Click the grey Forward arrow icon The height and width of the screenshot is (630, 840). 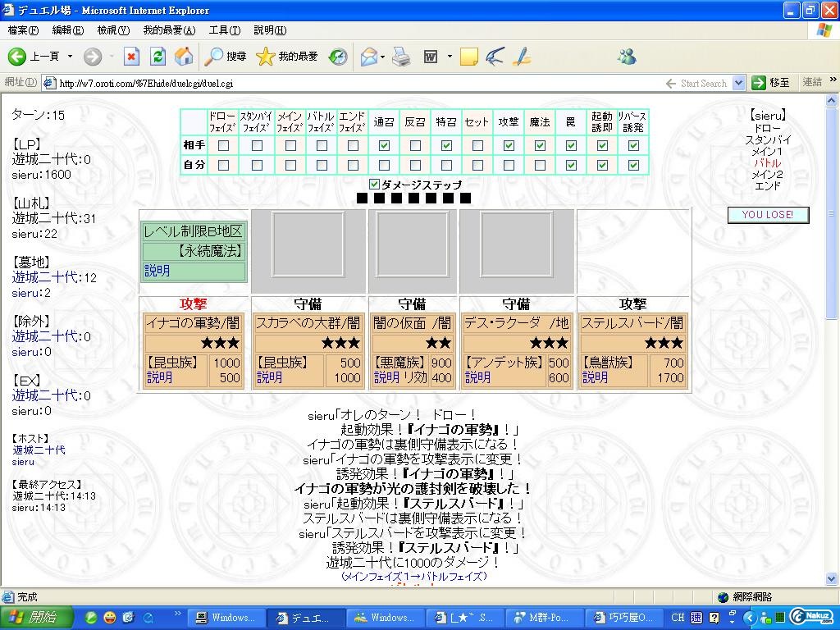click(x=92, y=57)
